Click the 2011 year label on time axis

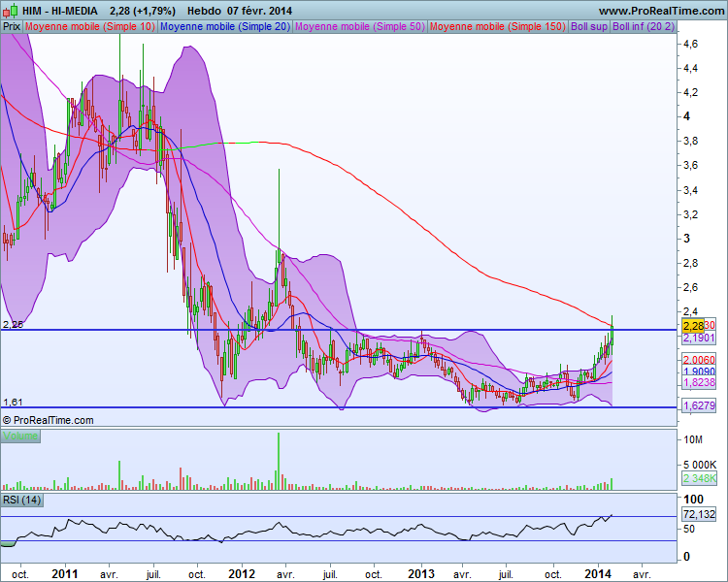click(64, 574)
